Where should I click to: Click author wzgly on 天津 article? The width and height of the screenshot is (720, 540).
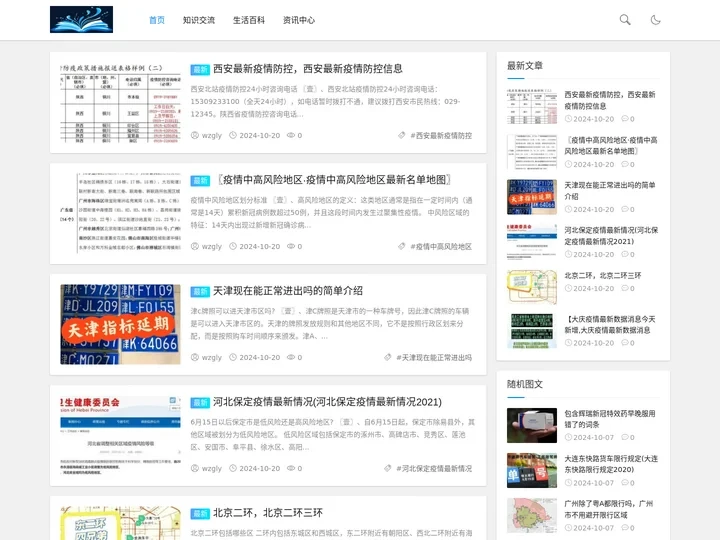coord(212,357)
